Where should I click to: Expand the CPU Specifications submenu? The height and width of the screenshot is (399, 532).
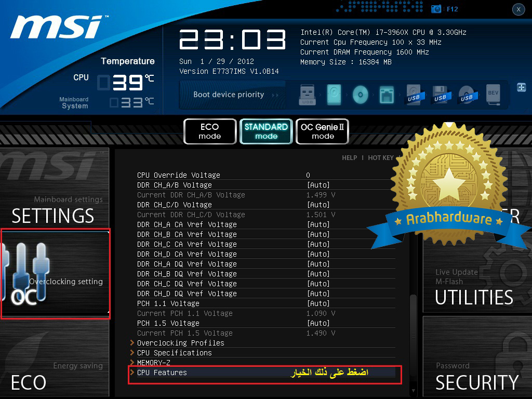click(262, 353)
